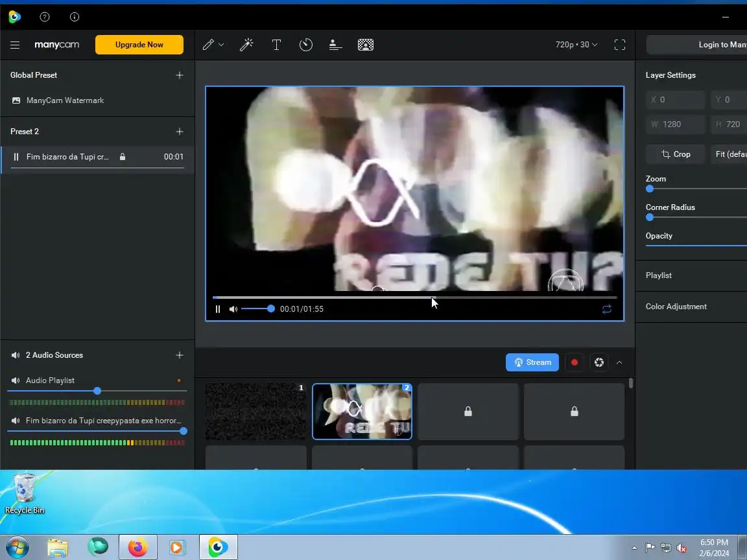
Task: Mute all 2 Audio Sources
Action: pos(16,355)
